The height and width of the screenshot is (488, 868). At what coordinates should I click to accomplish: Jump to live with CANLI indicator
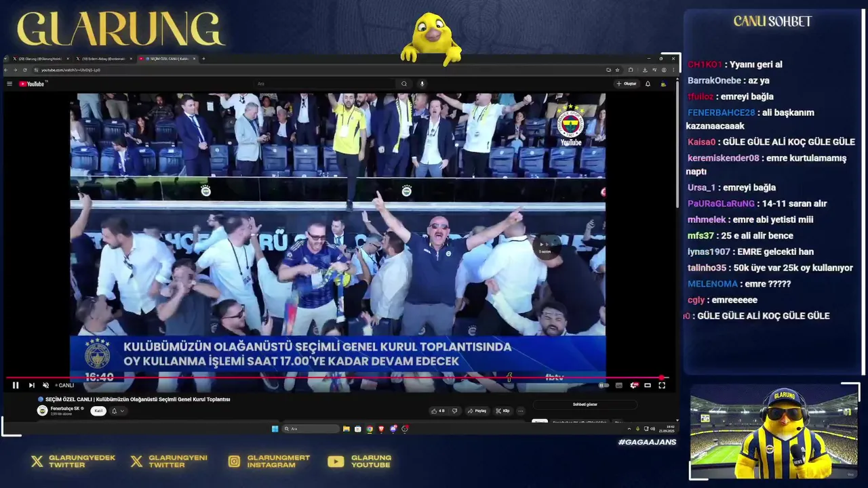[64, 385]
